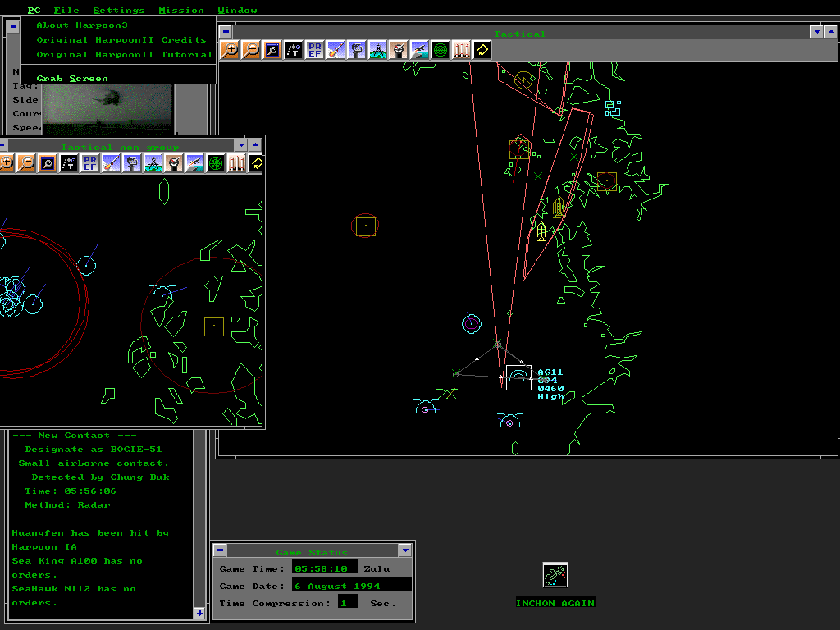Click "Time: 05:56:06" message line
Image resolution: width=840 pixels, height=630 pixels.
point(71,491)
